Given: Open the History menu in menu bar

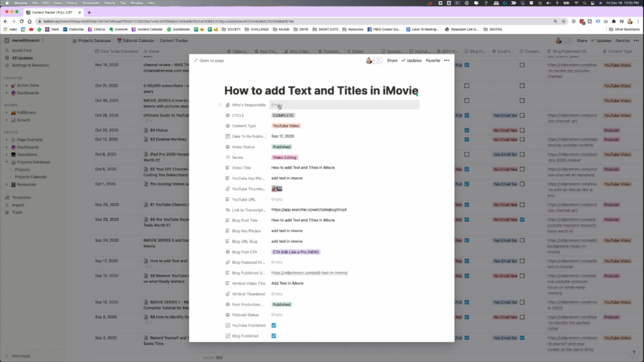Looking at the screenshot, I should [x=72, y=3].
